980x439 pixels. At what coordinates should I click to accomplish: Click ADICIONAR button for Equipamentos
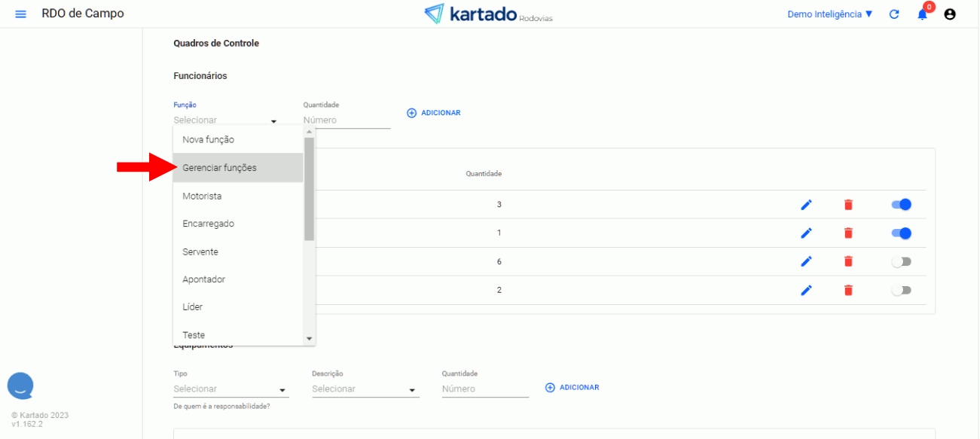click(572, 388)
